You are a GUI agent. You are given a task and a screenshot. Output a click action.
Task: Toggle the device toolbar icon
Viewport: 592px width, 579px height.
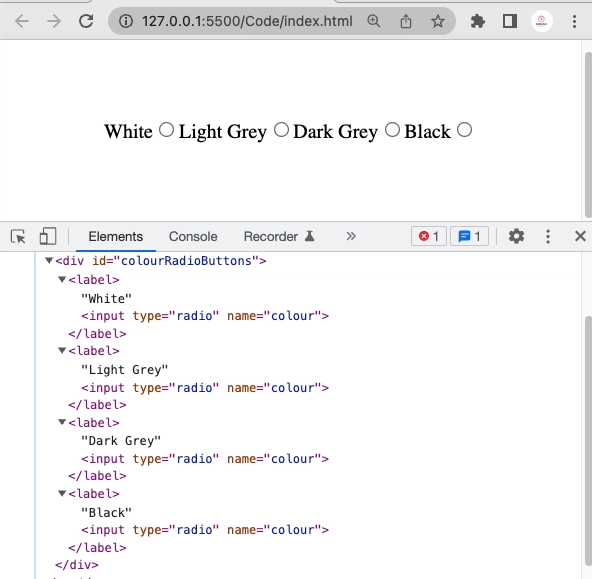(x=48, y=237)
